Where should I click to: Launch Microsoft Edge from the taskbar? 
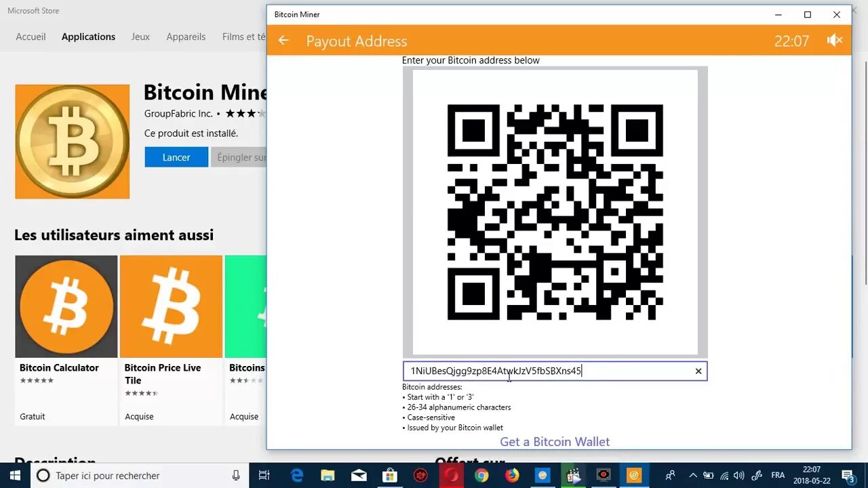tap(297, 475)
